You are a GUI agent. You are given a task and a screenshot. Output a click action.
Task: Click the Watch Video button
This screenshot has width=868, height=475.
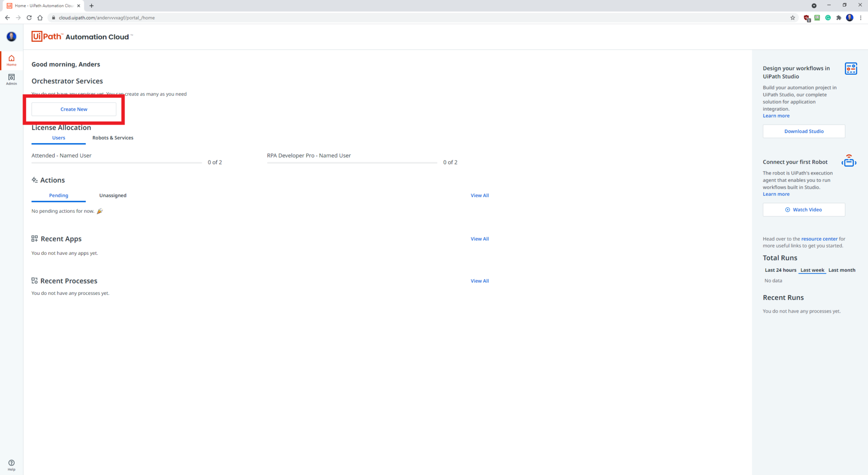coord(804,210)
